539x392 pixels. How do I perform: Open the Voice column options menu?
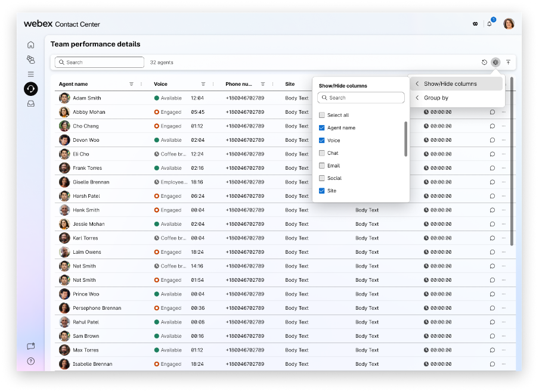click(x=213, y=85)
